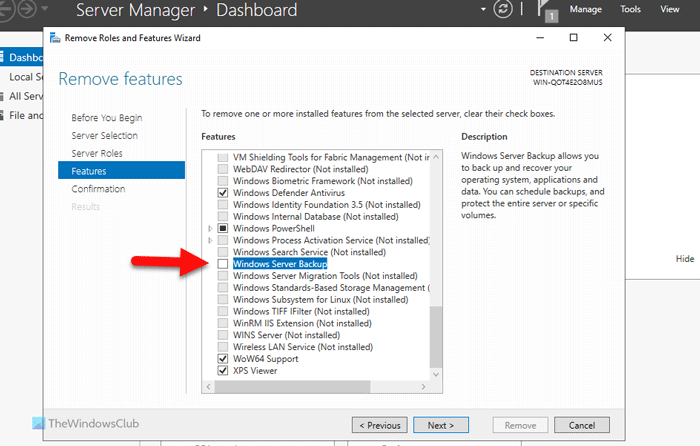Go to Server Roles step
The image size is (700, 446).
coord(97,154)
